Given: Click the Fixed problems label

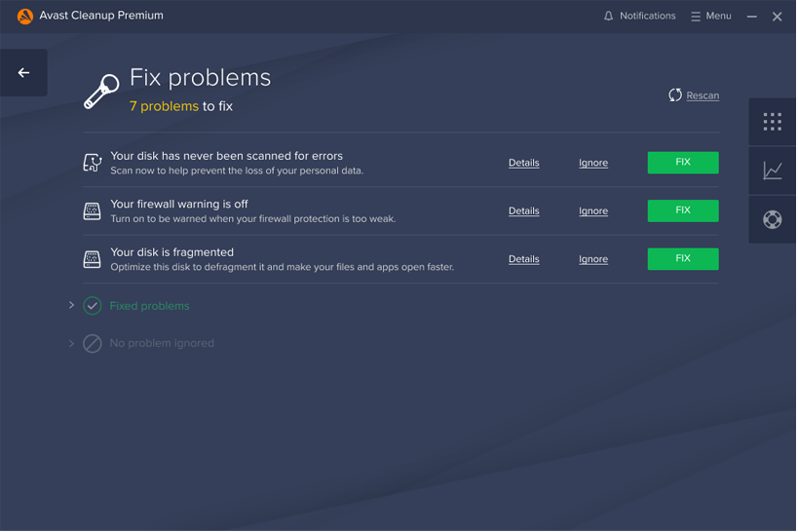Looking at the screenshot, I should (149, 306).
